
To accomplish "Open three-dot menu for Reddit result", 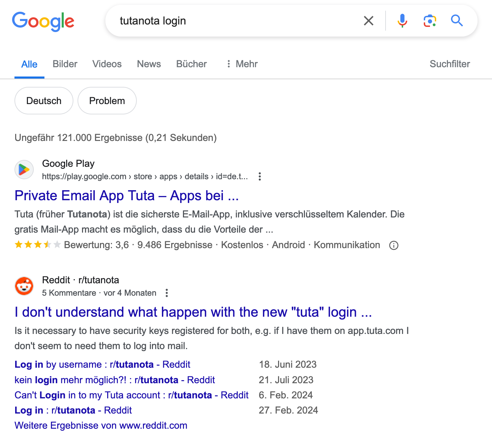I will pyautogui.click(x=167, y=293).
